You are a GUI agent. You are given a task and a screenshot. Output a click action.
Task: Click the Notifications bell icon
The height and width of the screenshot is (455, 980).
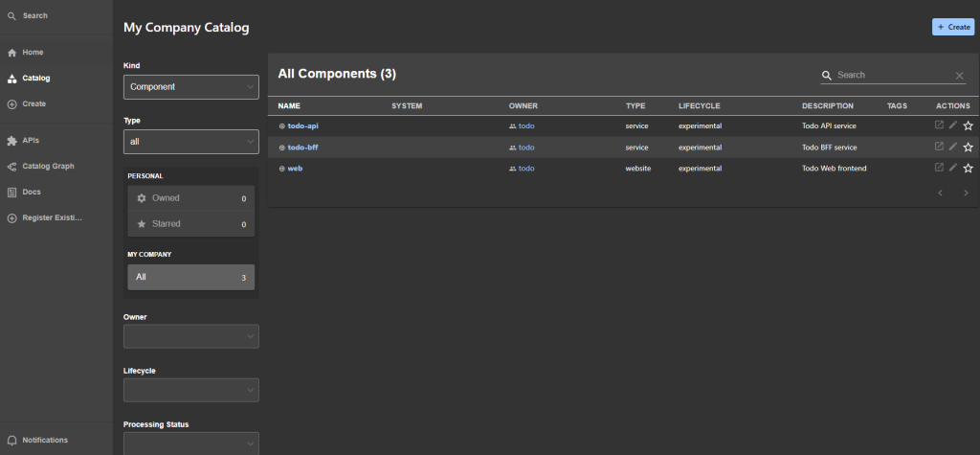pyautogui.click(x=11, y=441)
